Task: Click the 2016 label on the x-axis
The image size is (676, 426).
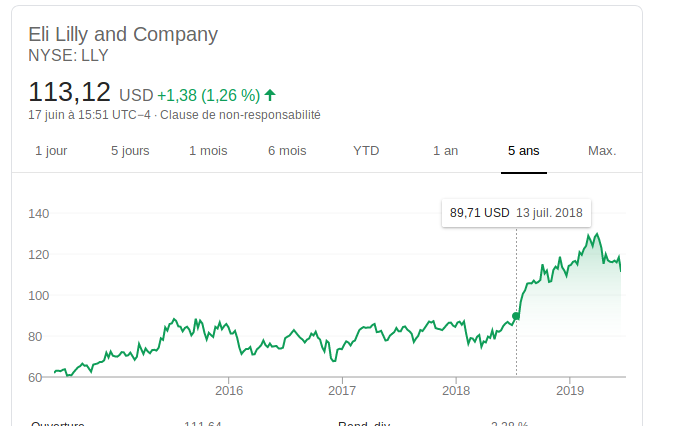Action: coord(229,390)
